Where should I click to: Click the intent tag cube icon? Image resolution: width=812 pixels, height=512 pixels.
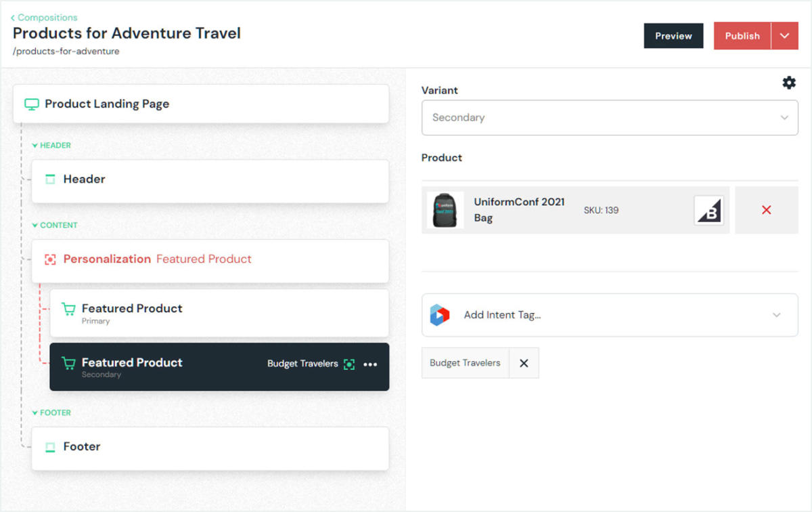click(x=440, y=315)
